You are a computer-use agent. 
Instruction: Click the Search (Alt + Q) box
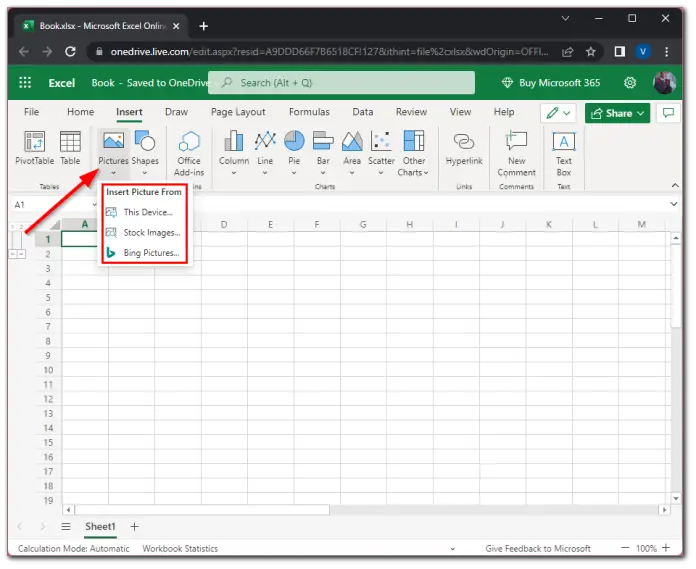tap(341, 83)
